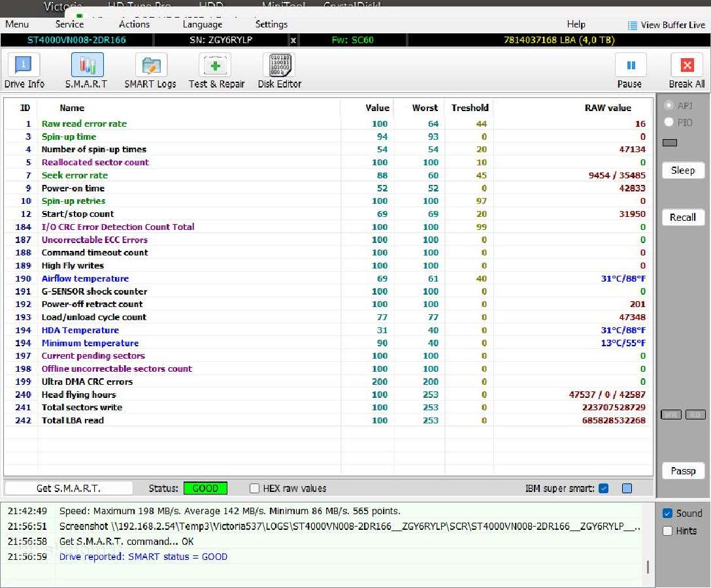Image resolution: width=711 pixels, height=588 pixels.
Task: Open the Service menu
Action: pos(69,24)
